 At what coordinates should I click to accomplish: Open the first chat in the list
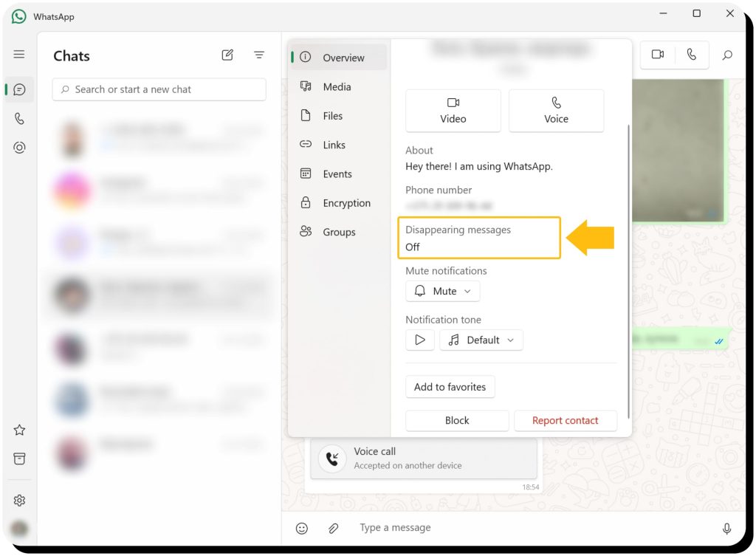[159, 139]
